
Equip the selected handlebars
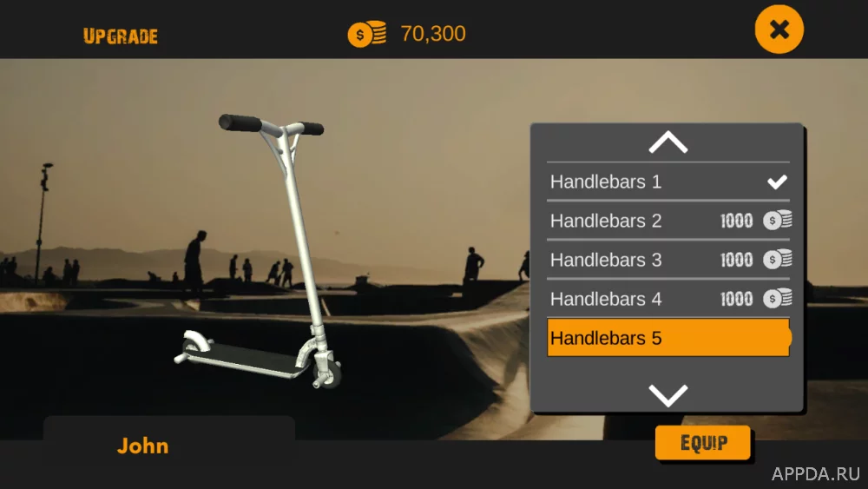703,442
